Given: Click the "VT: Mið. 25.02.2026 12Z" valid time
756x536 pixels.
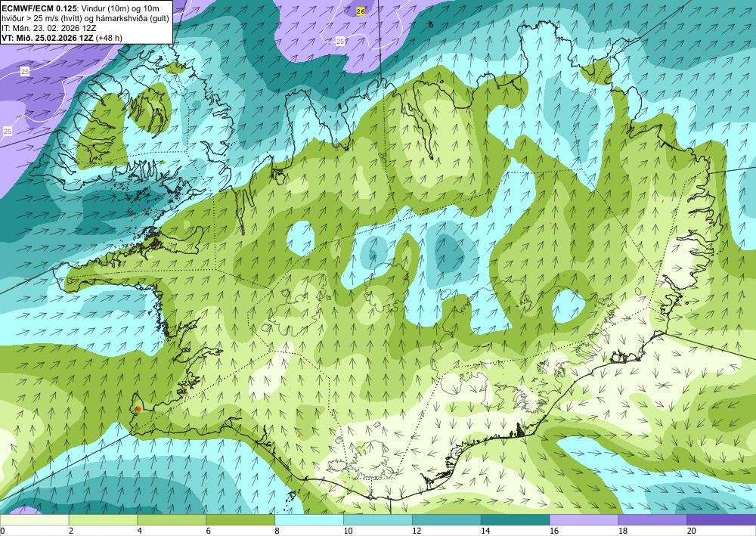Looking at the screenshot, I should tap(48, 38).
